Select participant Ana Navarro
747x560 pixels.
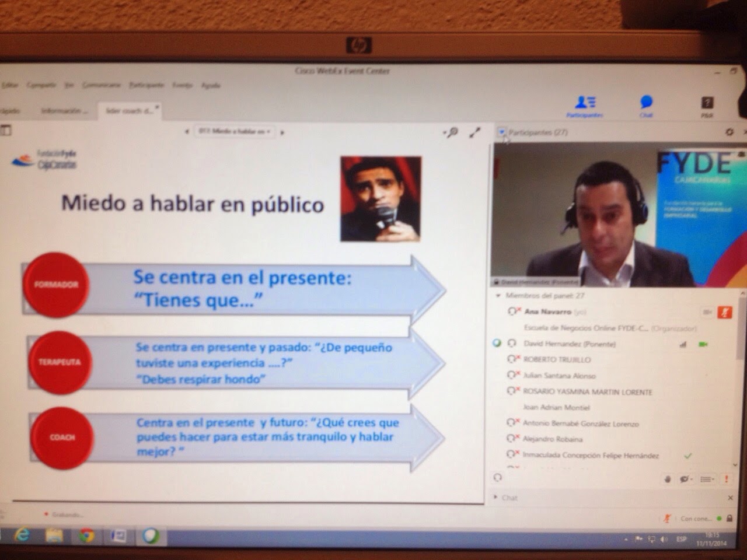[x=547, y=312]
